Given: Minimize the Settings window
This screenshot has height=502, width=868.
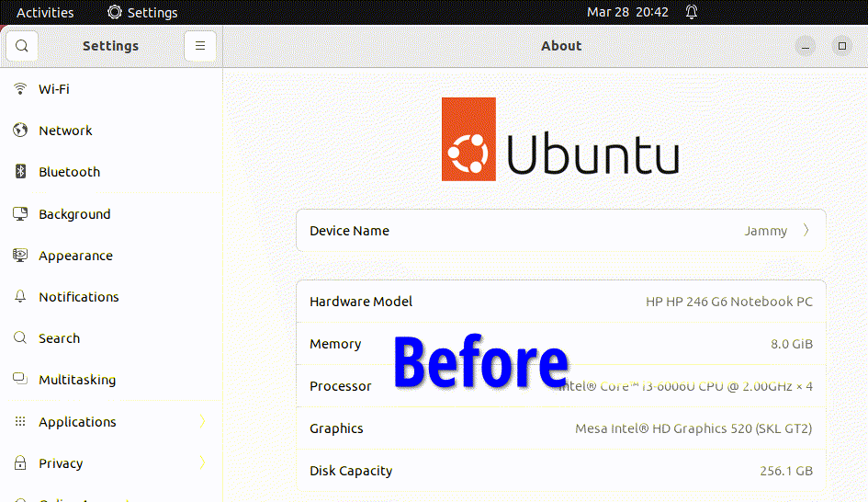Looking at the screenshot, I should point(806,46).
